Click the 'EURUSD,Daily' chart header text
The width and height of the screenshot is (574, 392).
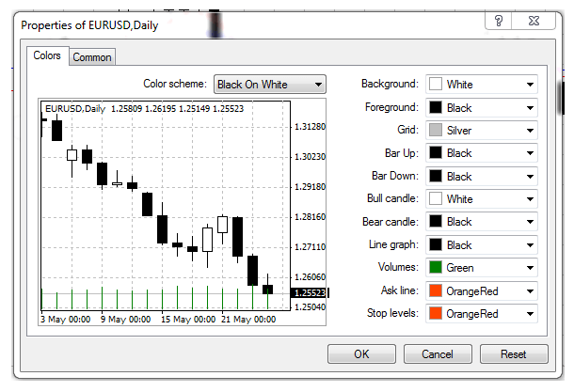(x=75, y=109)
